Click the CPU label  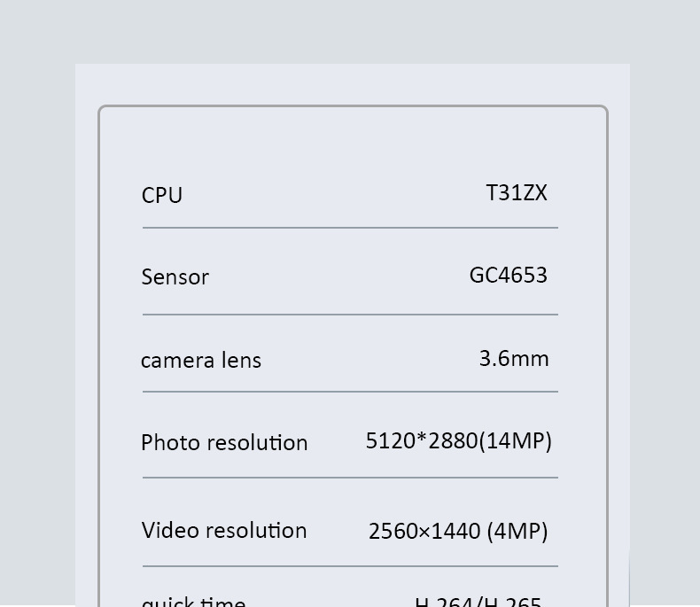tap(162, 195)
